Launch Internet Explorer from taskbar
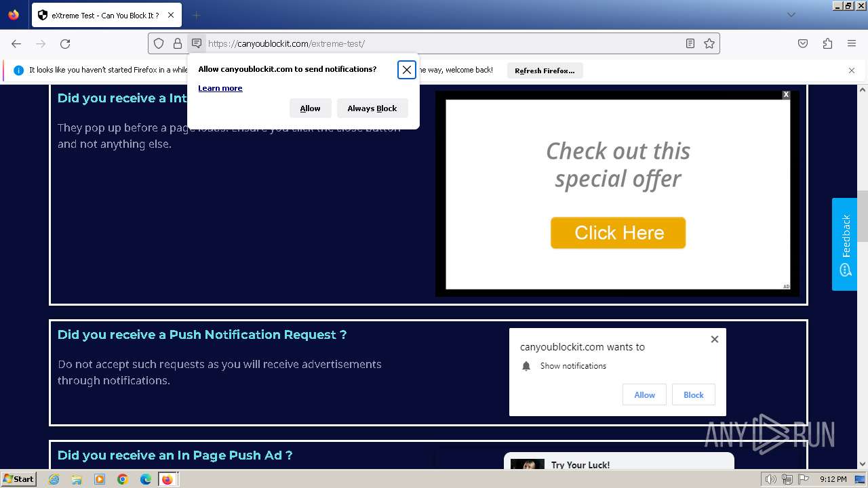Image resolution: width=868 pixels, height=488 pixels. point(54,479)
